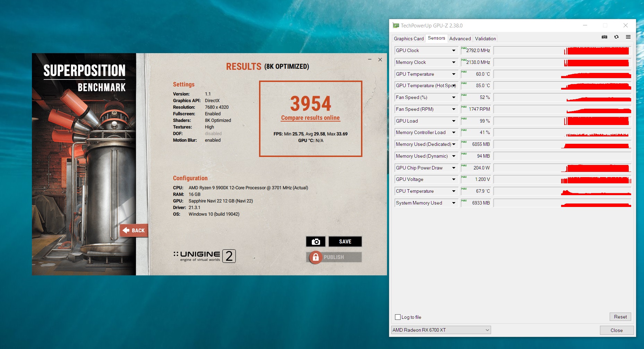Click the BACK button in Superposition
This screenshot has height=349, width=644.
134,230
